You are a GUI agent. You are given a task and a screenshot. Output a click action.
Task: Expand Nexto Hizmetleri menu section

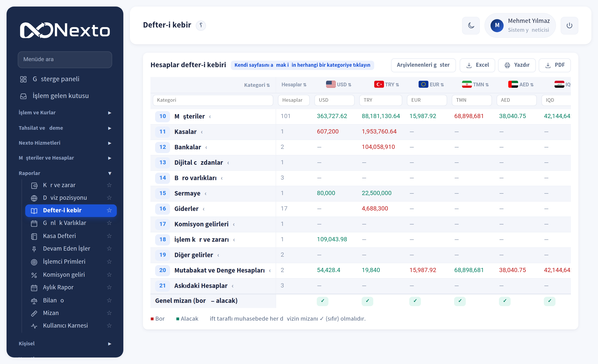click(x=65, y=143)
